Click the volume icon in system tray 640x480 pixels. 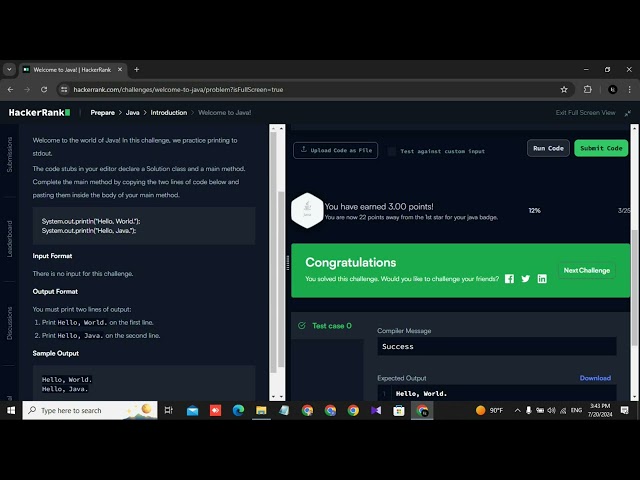click(551, 410)
